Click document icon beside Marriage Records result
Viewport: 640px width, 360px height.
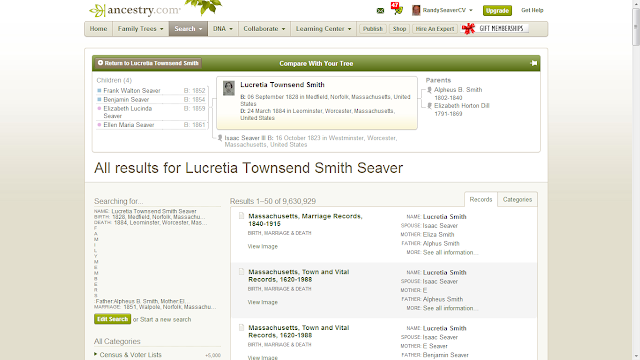[241, 216]
